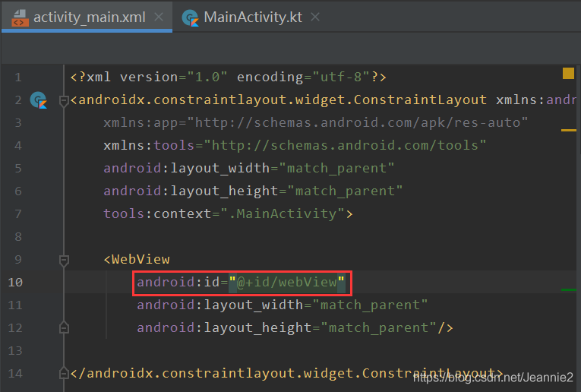Screen dimensions: 581x392
Task: Click the encoding="utf-8" attribute
Action: click(304, 77)
